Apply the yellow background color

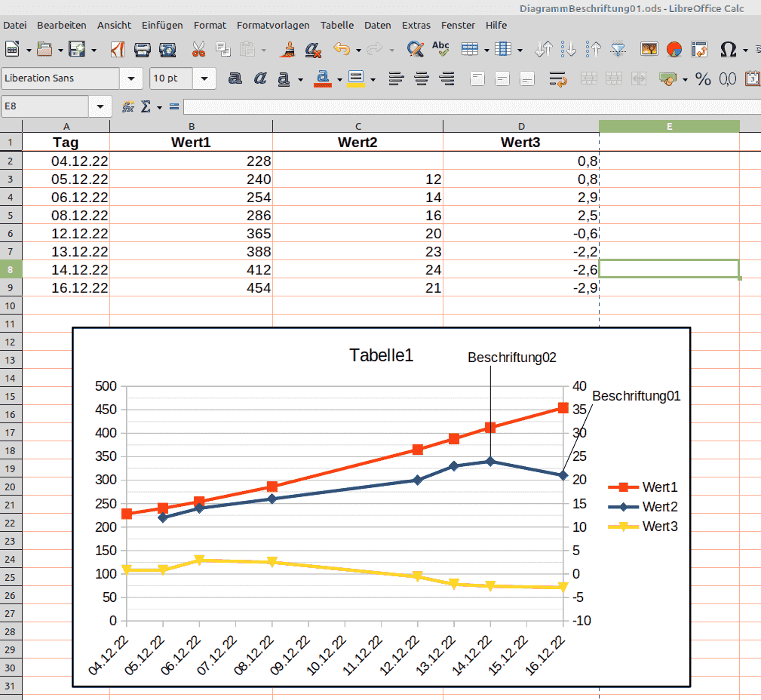click(356, 78)
